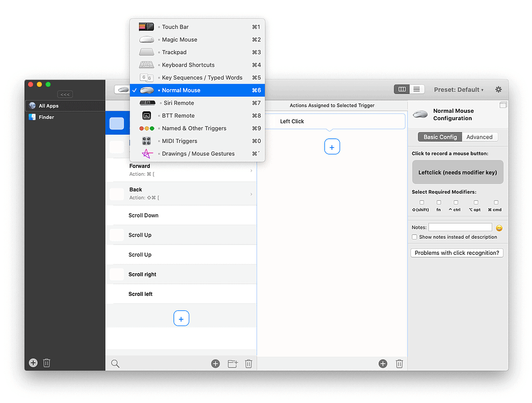This screenshot has width=532, height=403.
Task: Open emoji picker next to Notes
Action: (499, 228)
